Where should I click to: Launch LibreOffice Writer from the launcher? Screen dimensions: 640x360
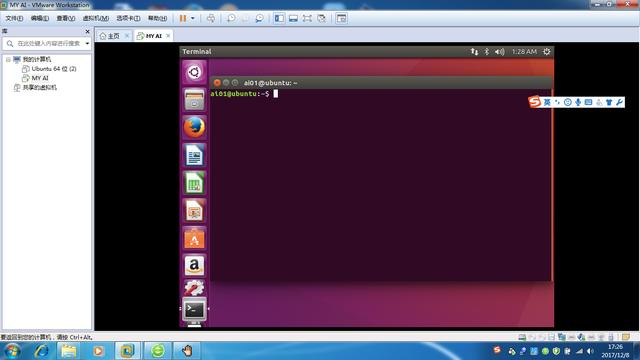pyautogui.click(x=194, y=155)
